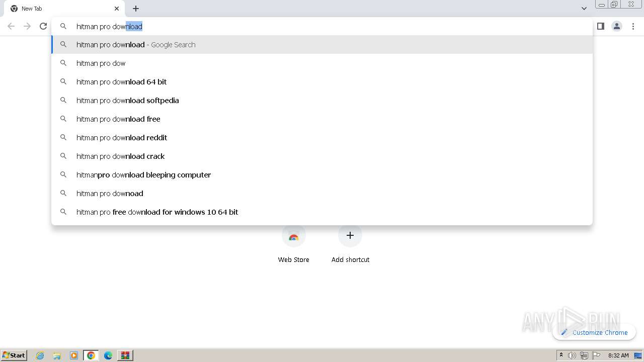Choose 'hitman pro download crack' suggestion

pos(322,156)
